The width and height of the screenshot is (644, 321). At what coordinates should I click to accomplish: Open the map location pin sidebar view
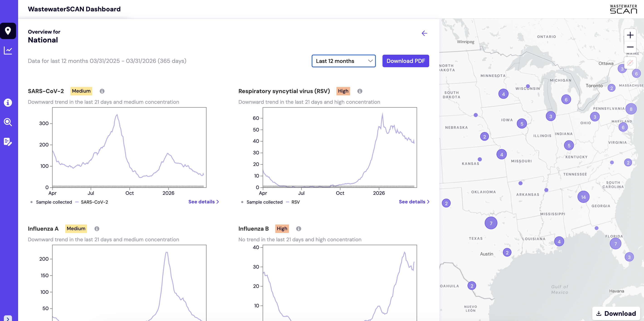click(8, 31)
